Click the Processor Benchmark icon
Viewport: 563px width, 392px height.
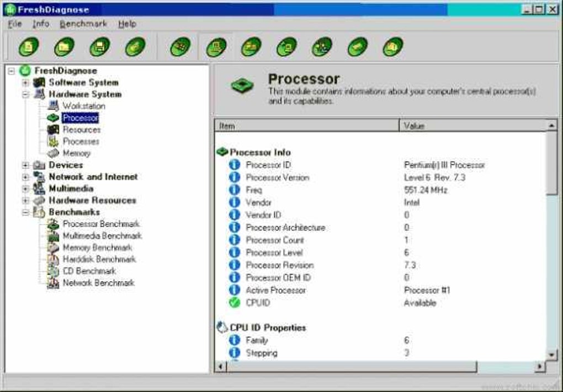click(x=53, y=224)
